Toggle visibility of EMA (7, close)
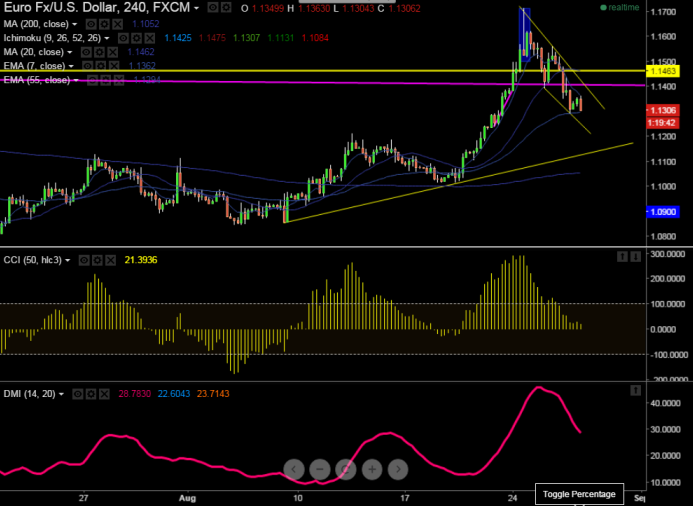 tap(88, 66)
